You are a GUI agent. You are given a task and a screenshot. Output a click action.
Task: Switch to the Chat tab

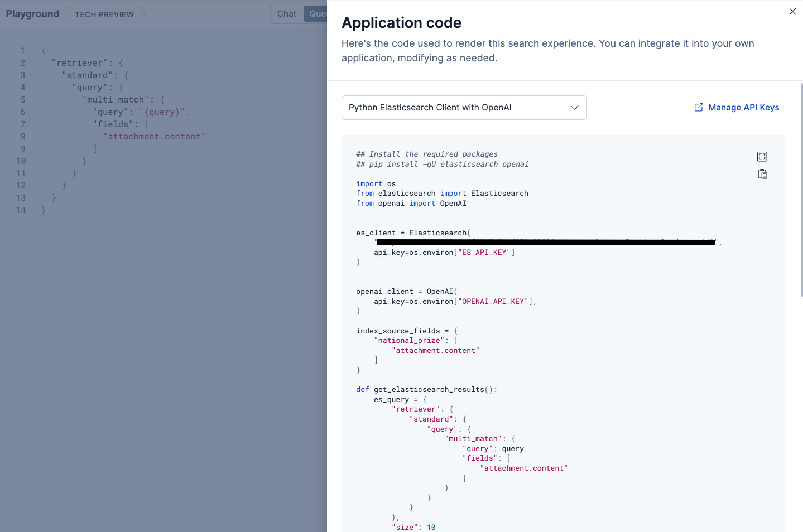287,14
